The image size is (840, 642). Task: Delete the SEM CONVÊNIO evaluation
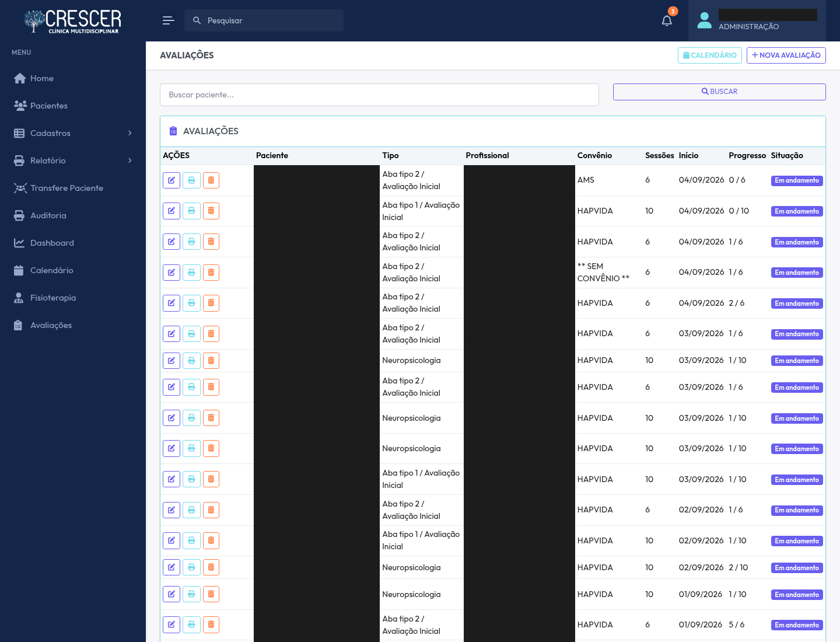tap(211, 273)
